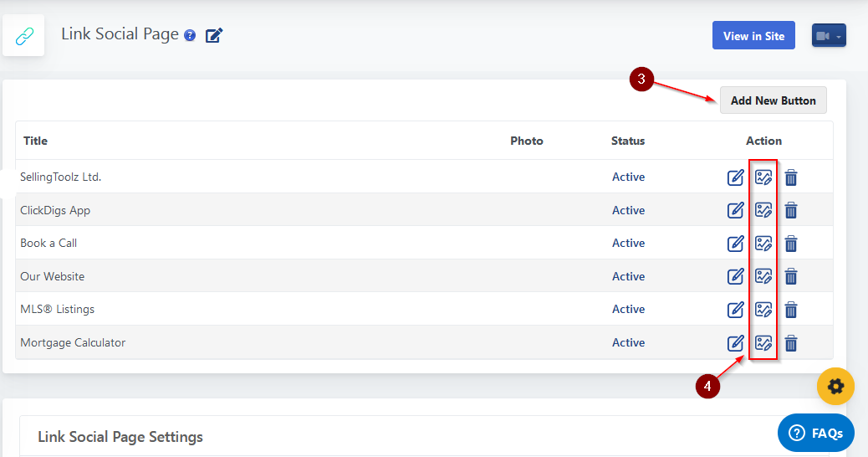Viewport: 868px width, 457px height.
Task: Edit the Our Website row entry
Action: (735, 276)
